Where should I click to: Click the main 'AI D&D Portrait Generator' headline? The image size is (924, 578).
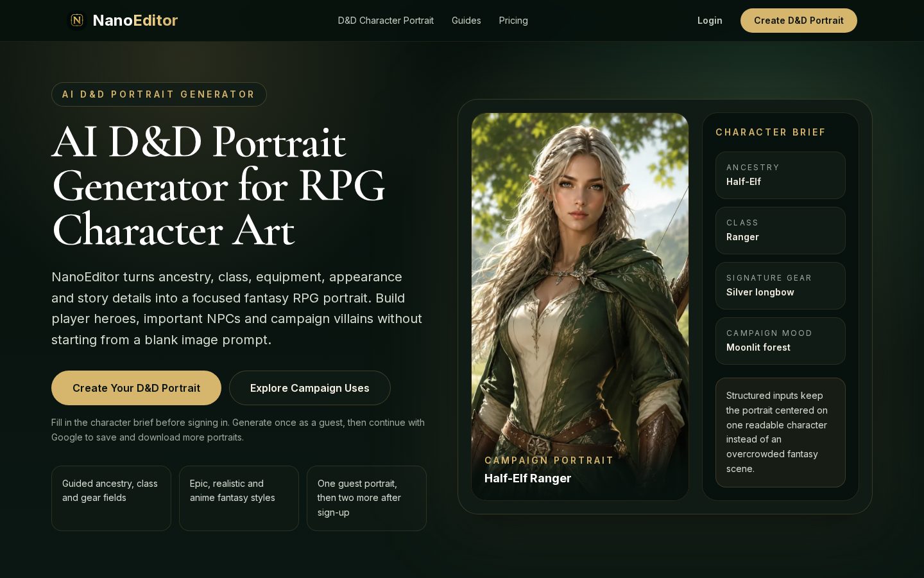[218, 186]
